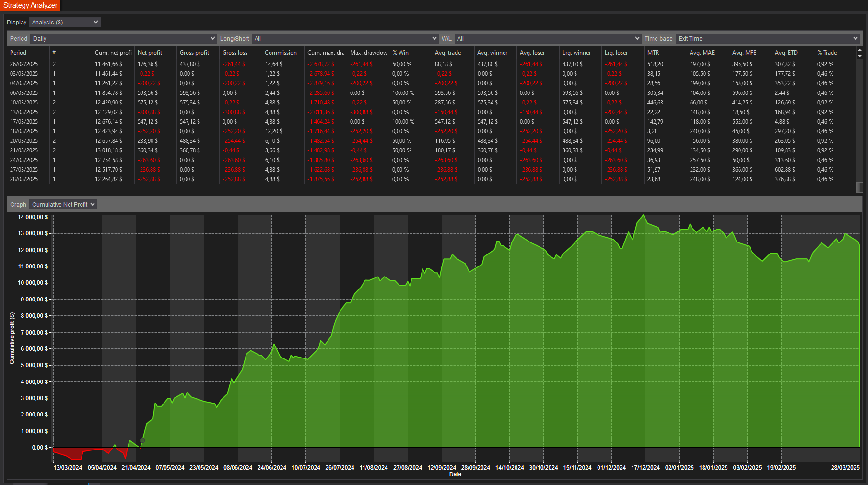
Task: Select the 04/03/2025 period row
Action: [432, 83]
